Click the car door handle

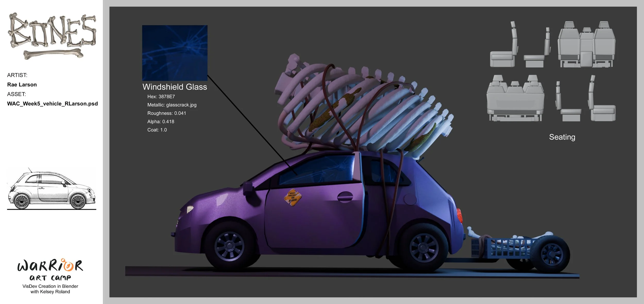point(345,197)
